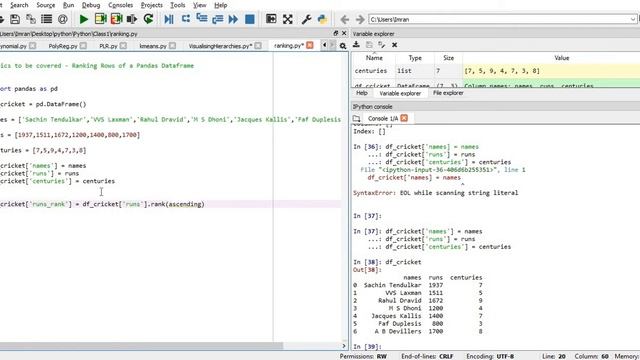Open the Tools menu
This screenshot has width=640, height=360.
178,5
